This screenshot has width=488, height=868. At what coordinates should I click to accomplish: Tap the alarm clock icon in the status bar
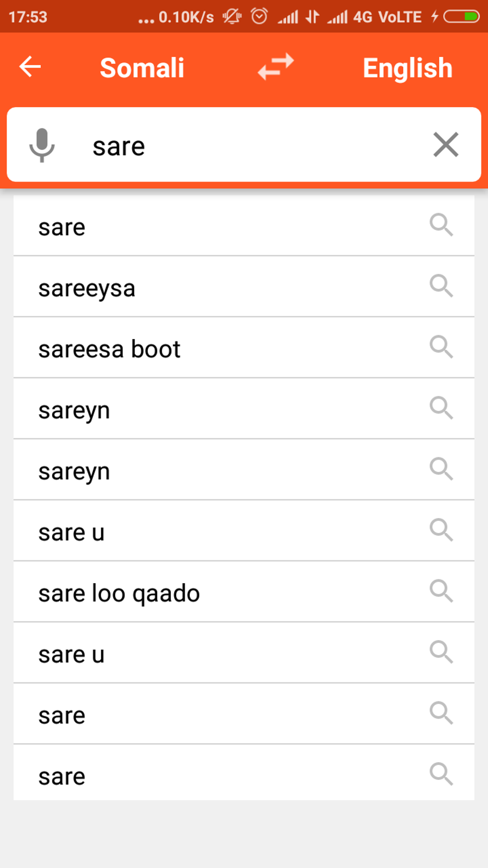(258, 16)
